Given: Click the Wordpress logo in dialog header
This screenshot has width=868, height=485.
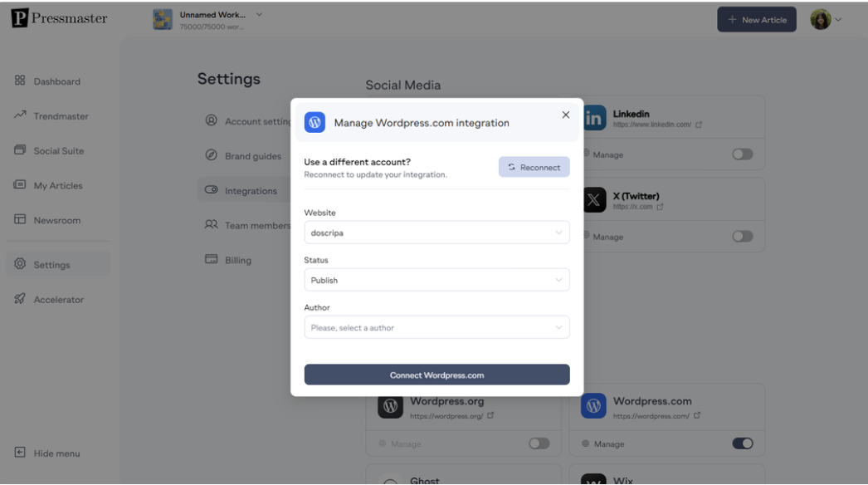Looking at the screenshot, I should [315, 123].
